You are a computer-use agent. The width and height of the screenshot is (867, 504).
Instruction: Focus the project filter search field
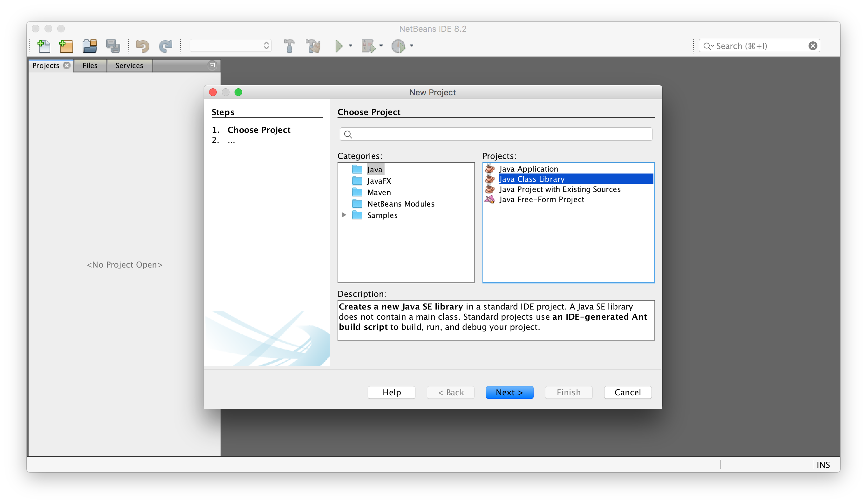pyautogui.click(x=496, y=134)
